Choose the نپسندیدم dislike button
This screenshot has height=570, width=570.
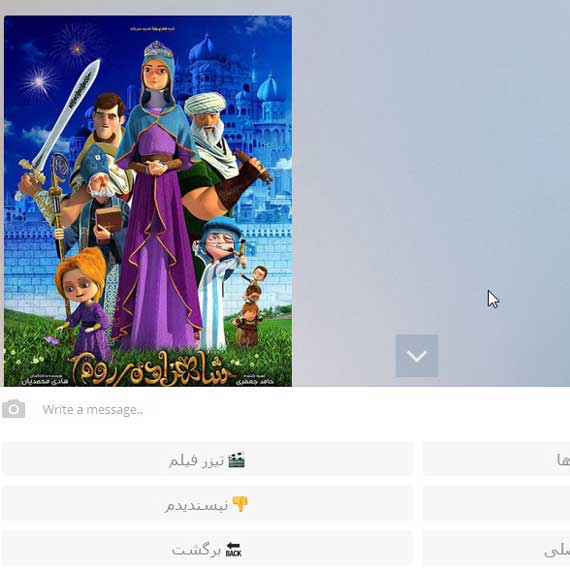(x=207, y=504)
